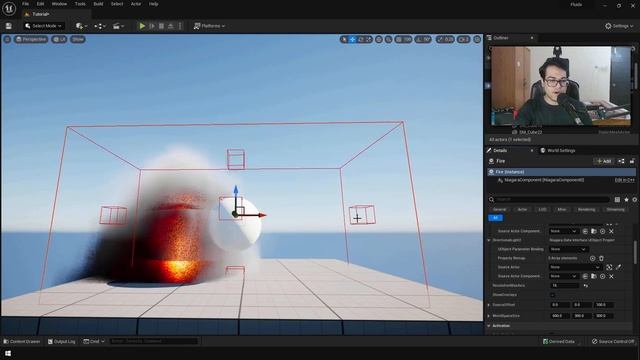Collapse the Activation section
Image resolution: width=640 pixels, height=360 pixels.
[489, 326]
